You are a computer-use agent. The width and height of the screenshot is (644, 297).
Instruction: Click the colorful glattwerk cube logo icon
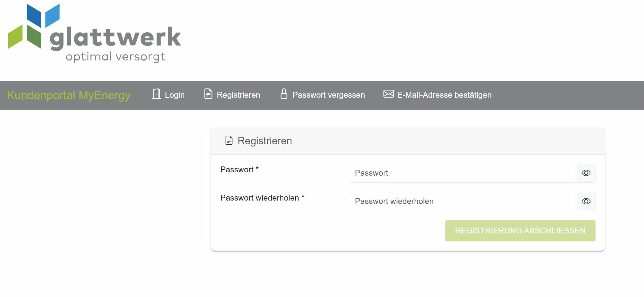tap(33, 26)
